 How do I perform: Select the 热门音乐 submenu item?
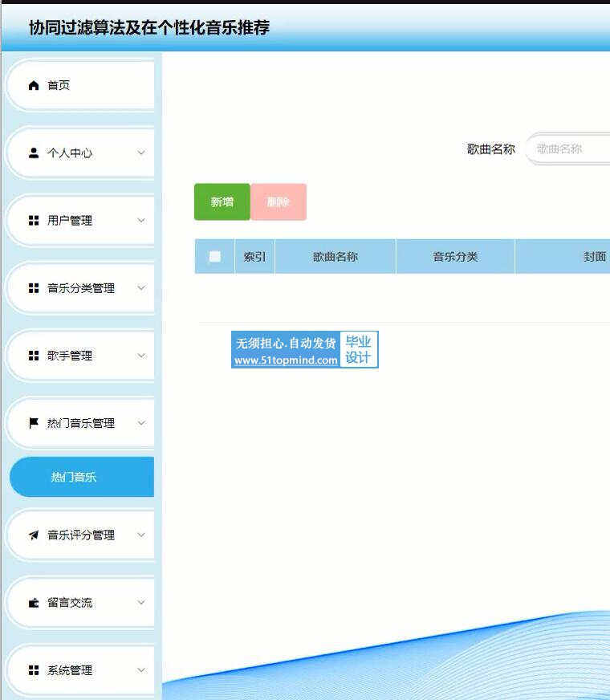82,477
